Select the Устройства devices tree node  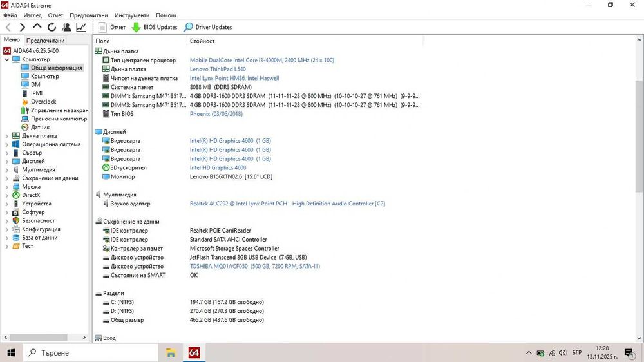[x=32, y=204]
